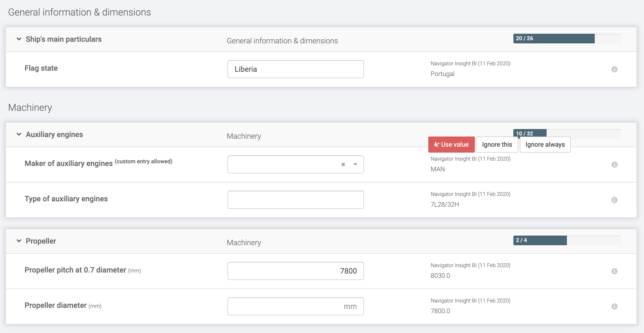The width and height of the screenshot is (644, 333).
Task: Collapse Ship's main particulars section chevron
Action: 19,39
